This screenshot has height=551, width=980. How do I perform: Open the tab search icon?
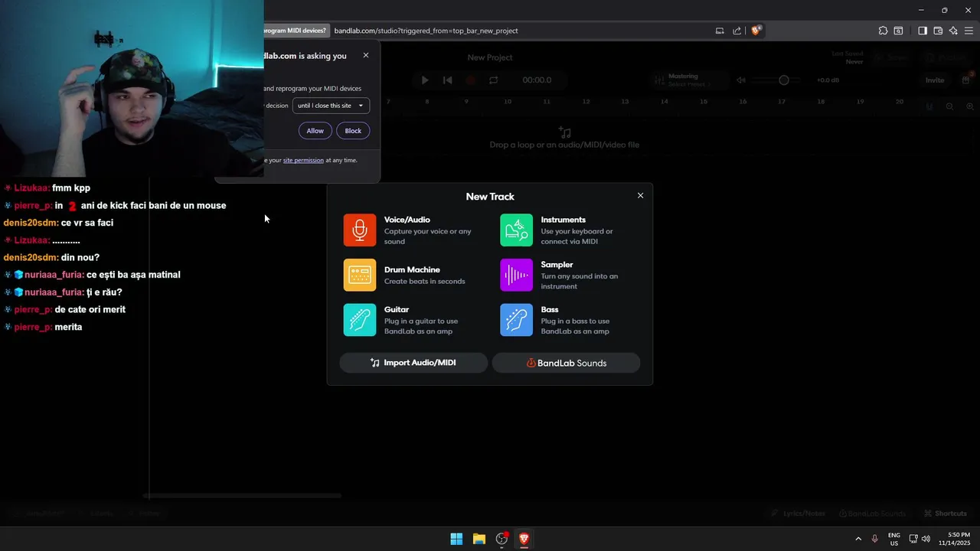click(899, 31)
